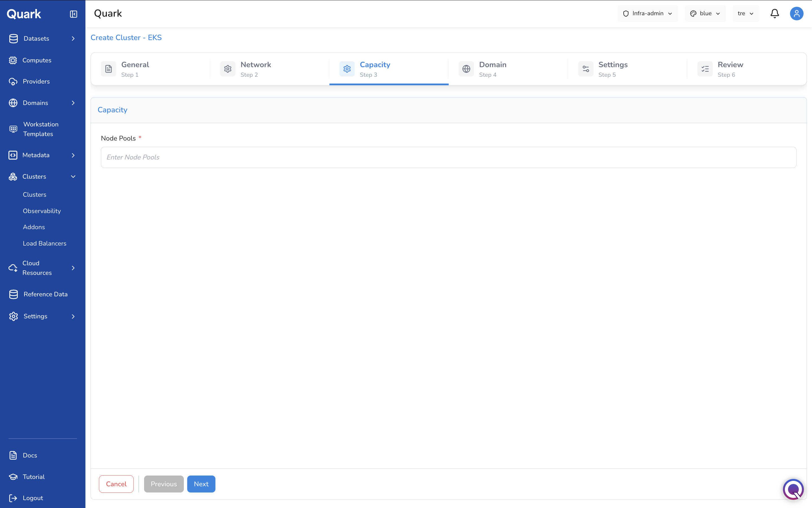Viewport: 812px width, 508px height.
Task: Open Addons under Clusters
Action: point(34,227)
